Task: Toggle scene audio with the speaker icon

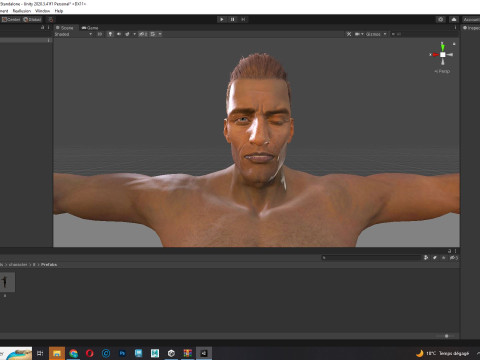Action: click(119, 34)
